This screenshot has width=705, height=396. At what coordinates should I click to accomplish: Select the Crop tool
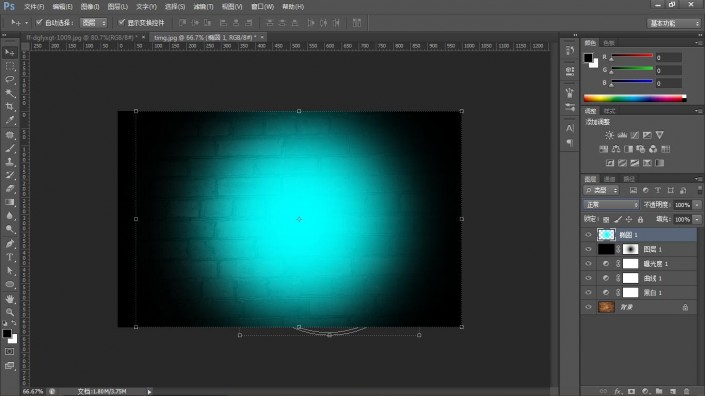(10, 107)
